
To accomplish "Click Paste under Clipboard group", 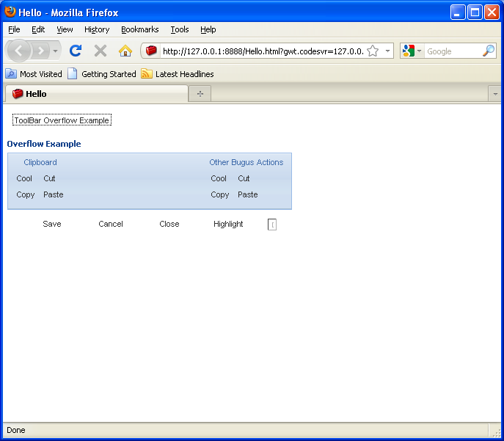I will click(x=54, y=194).
